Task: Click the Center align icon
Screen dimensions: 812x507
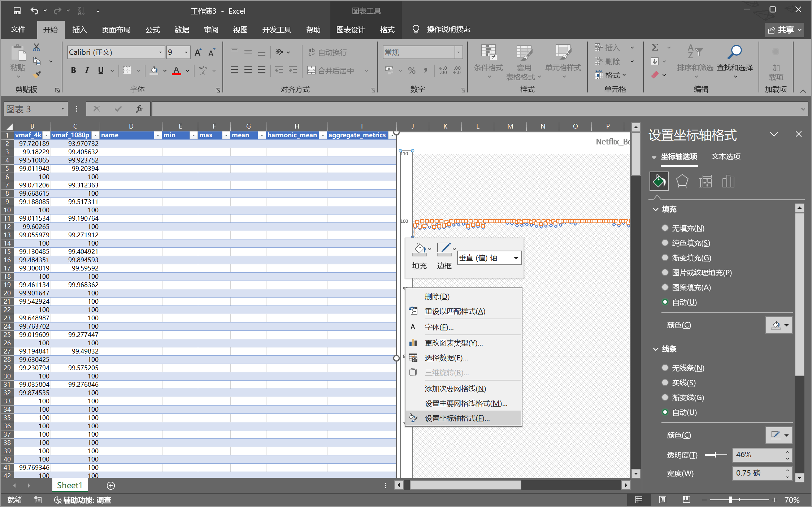Action: (248, 70)
